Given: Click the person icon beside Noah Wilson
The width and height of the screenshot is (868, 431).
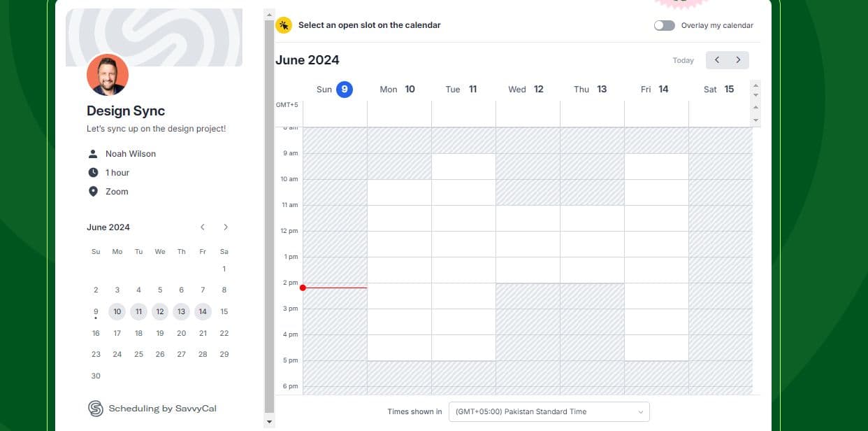Looking at the screenshot, I should click(93, 154).
